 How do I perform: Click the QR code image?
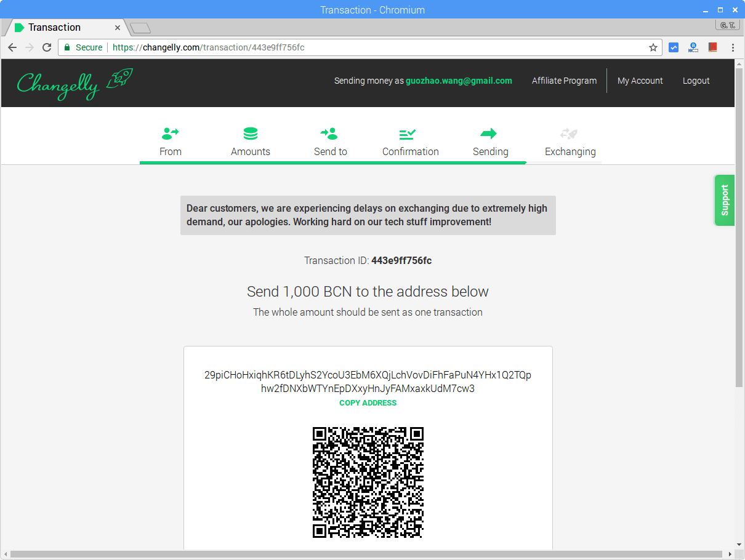click(368, 482)
